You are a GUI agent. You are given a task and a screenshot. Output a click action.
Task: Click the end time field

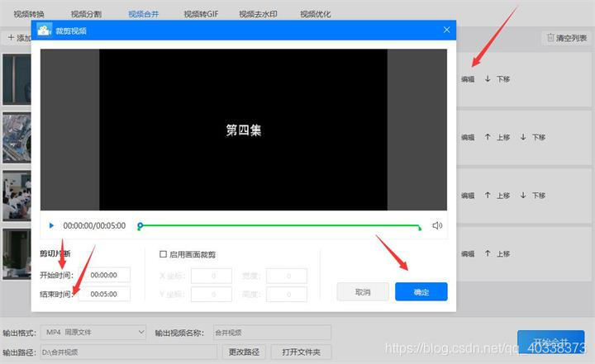(104, 294)
